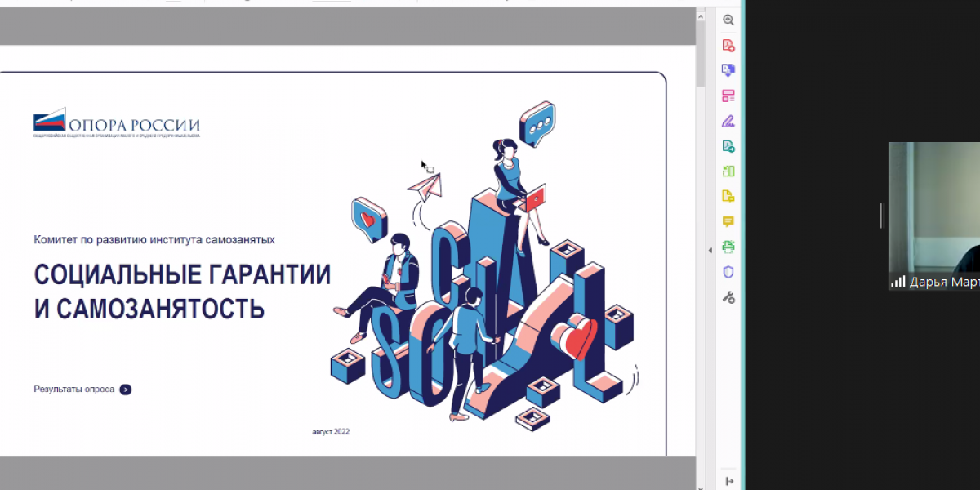
Task: Select the purple Fill & Sign pen icon
Action: (728, 122)
